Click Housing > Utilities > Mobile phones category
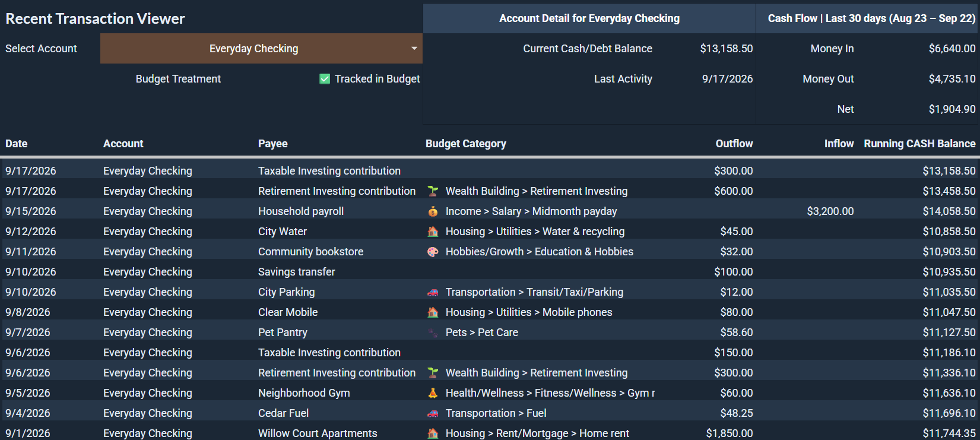The image size is (980, 440). pos(529,312)
